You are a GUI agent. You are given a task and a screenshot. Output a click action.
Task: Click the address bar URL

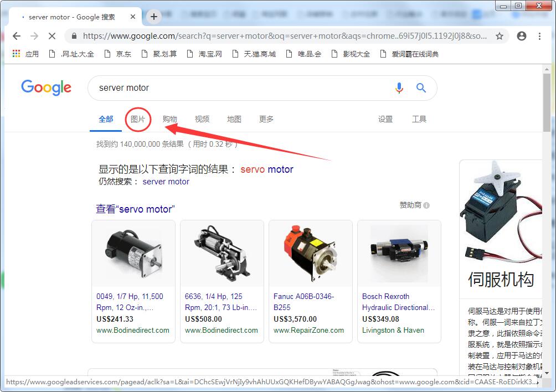click(285, 36)
